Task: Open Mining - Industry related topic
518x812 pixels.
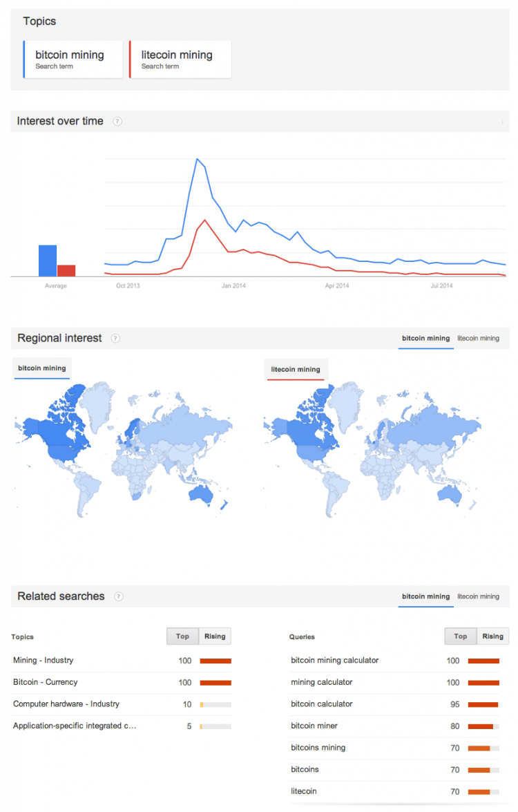Action: [44, 660]
